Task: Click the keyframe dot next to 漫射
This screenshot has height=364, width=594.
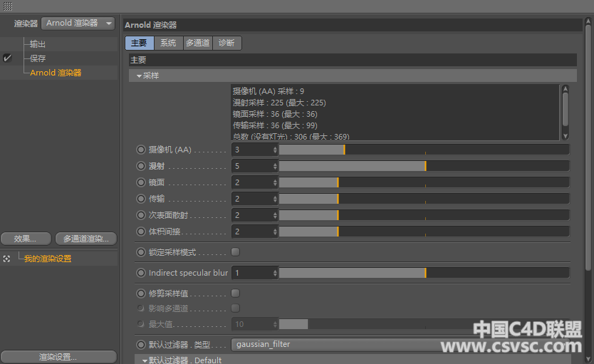Action: (x=140, y=166)
